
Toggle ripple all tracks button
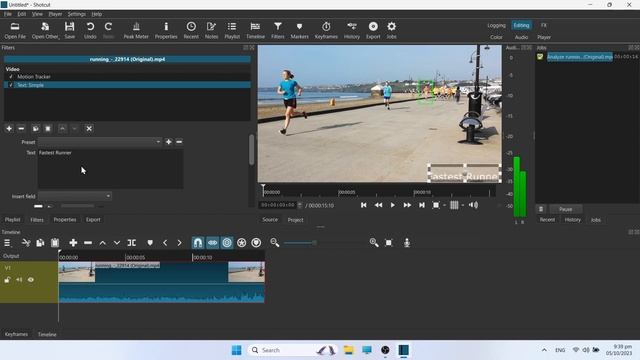pyautogui.click(x=242, y=243)
